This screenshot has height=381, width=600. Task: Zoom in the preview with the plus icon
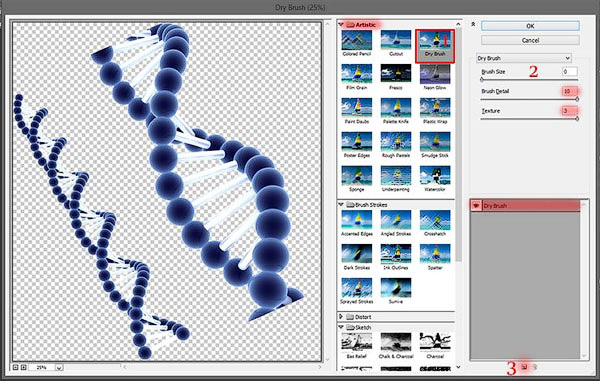coord(24,367)
